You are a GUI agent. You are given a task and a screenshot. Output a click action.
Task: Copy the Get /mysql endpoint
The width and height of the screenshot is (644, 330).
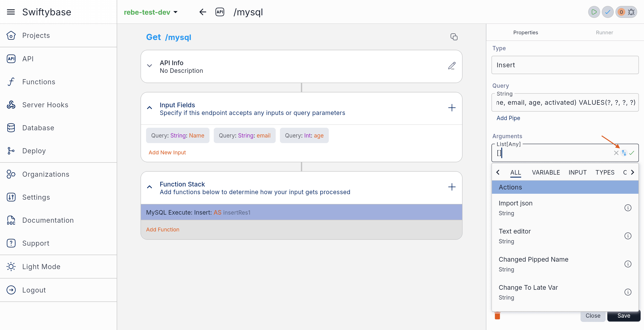(x=454, y=37)
